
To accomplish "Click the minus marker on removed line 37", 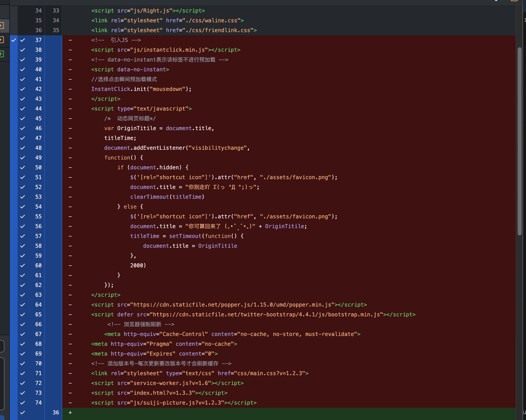I will (x=70, y=40).
